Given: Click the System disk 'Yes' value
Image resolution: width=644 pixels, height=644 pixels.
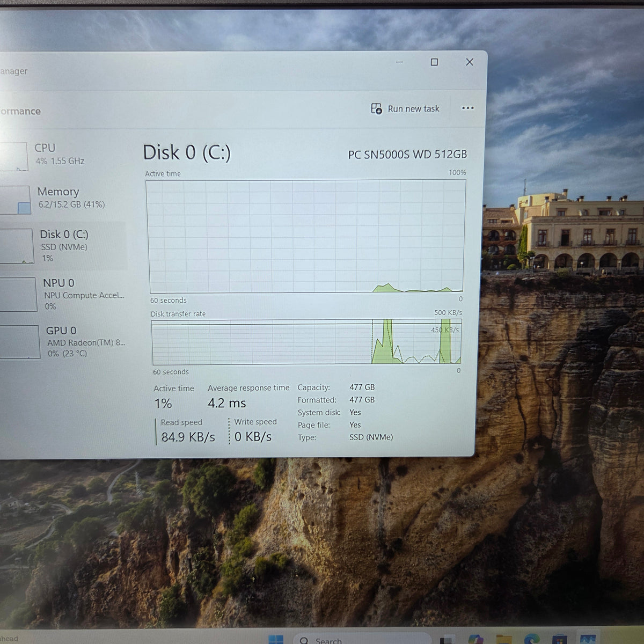Looking at the screenshot, I should [x=355, y=412].
